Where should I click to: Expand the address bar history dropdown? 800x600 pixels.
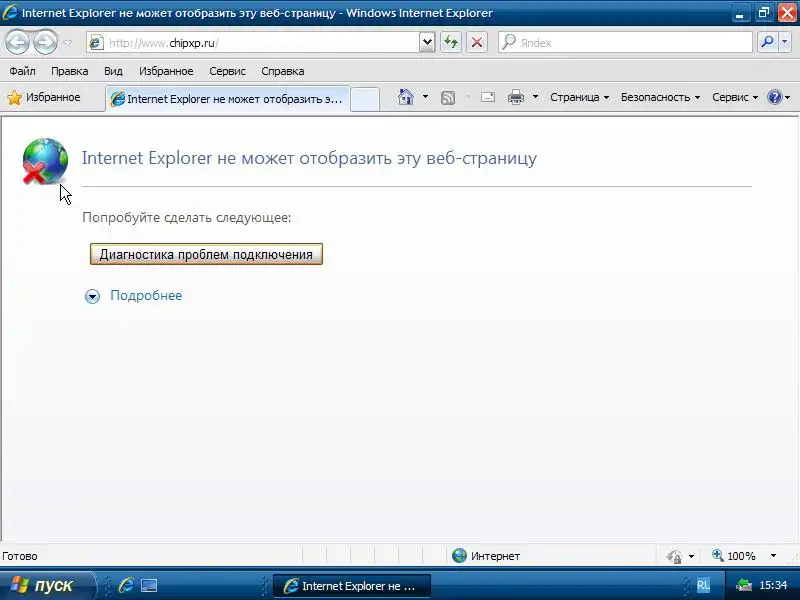tap(427, 43)
